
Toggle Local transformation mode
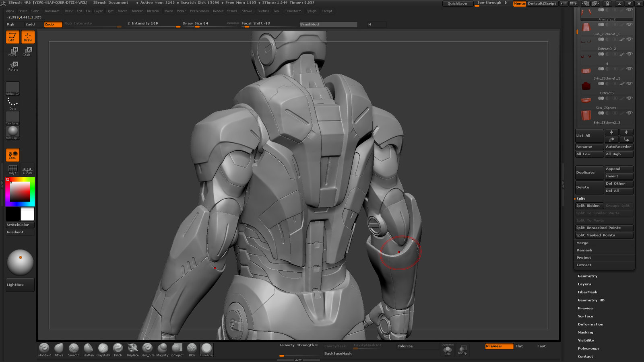pos(12,155)
